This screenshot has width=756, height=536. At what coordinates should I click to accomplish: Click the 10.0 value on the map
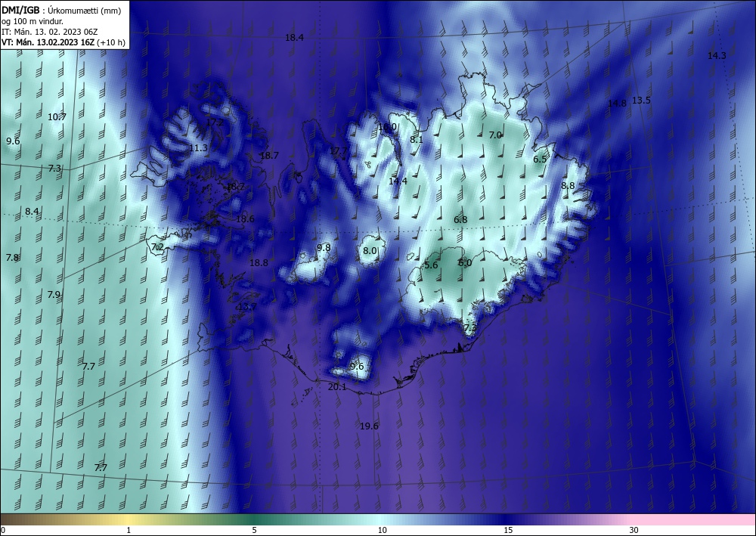(x=387, y=127)
